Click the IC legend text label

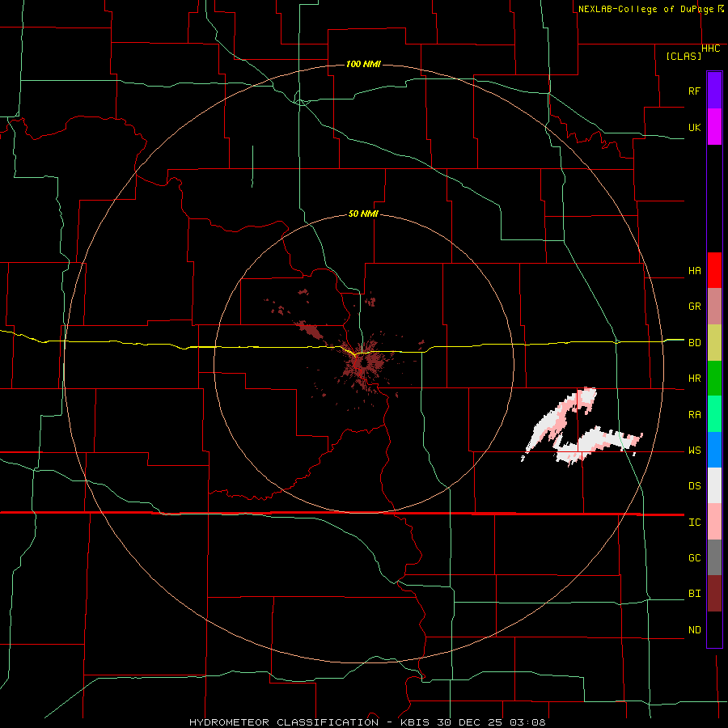[694, 523]
